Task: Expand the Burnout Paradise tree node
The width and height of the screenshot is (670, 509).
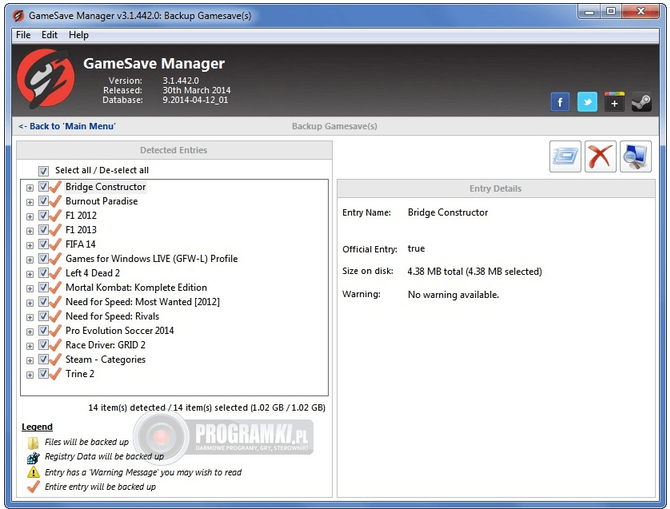Action: (x=29, y=202)
